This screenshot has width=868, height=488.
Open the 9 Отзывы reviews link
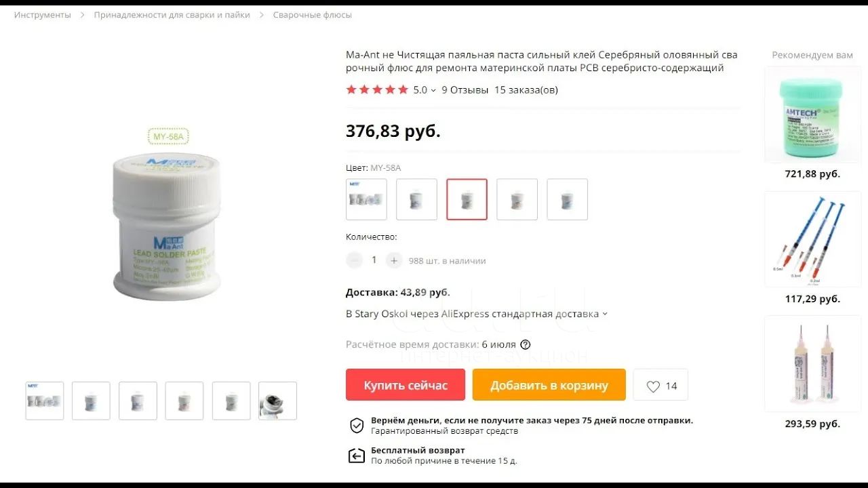click(465, 89)
